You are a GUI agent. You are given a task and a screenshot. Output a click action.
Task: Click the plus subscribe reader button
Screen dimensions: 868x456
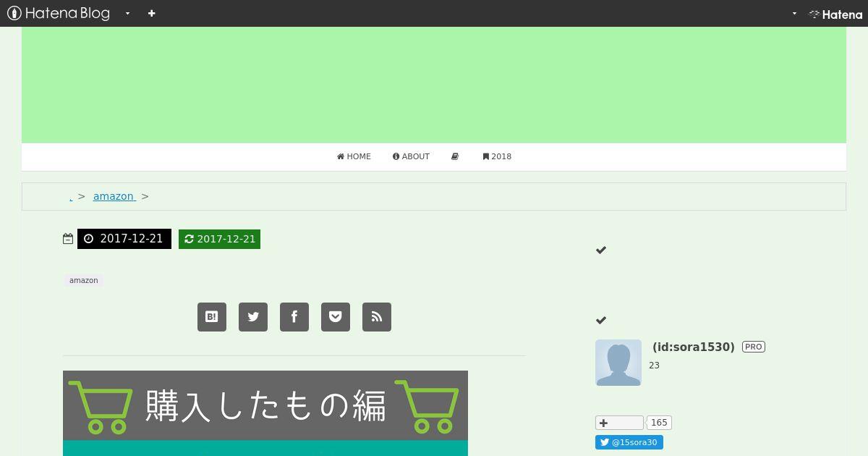pos(619,423)
